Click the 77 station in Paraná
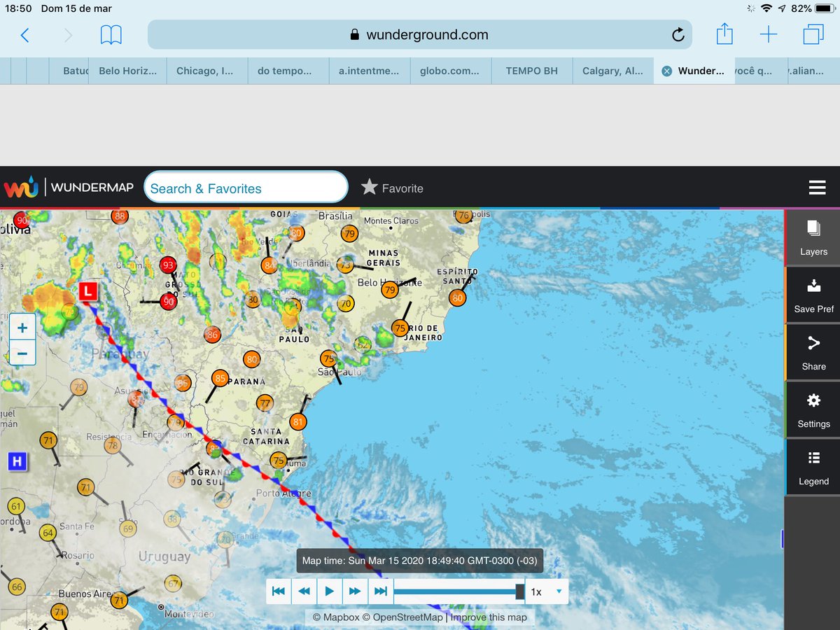The height and width of the screenshot is (630, 840). 265,403
